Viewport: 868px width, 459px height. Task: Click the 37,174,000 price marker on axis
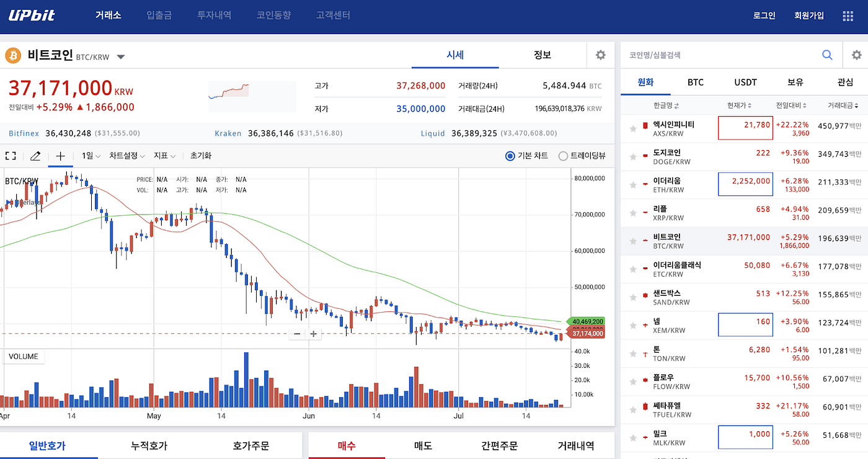point(587,334)
